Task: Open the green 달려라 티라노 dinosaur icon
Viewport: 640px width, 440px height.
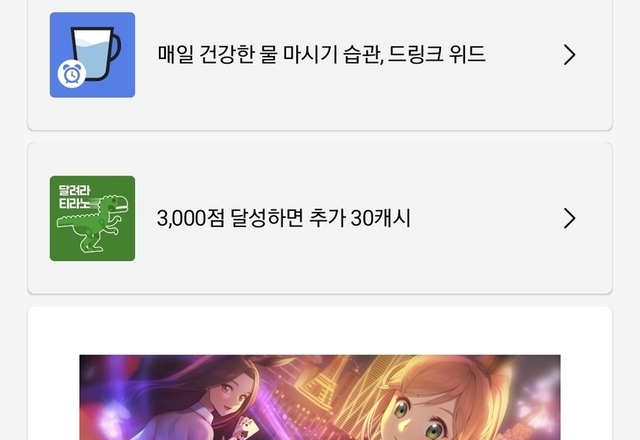Action: click(92, 218)
